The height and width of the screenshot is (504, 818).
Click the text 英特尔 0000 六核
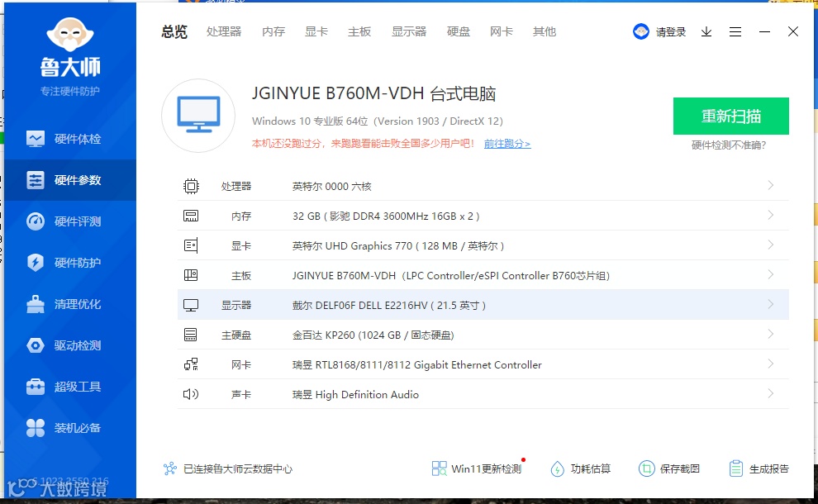click(x=332, y=187)
